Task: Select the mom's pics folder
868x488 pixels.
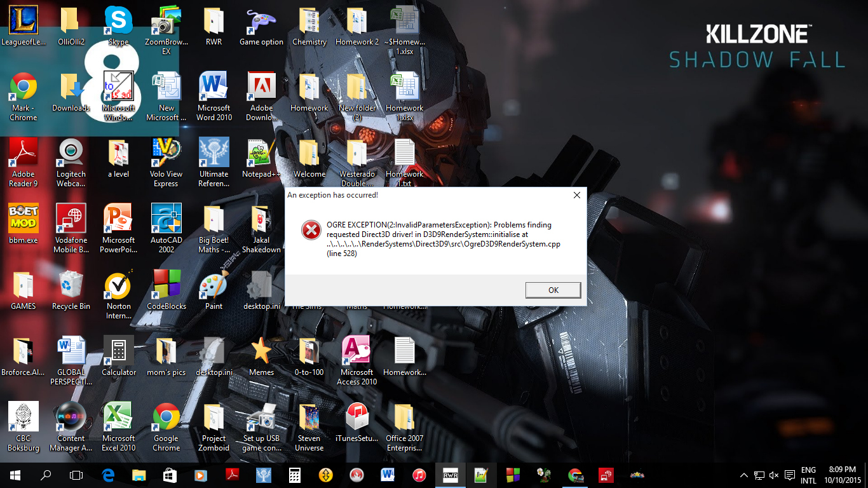Action: coord(166,357)
